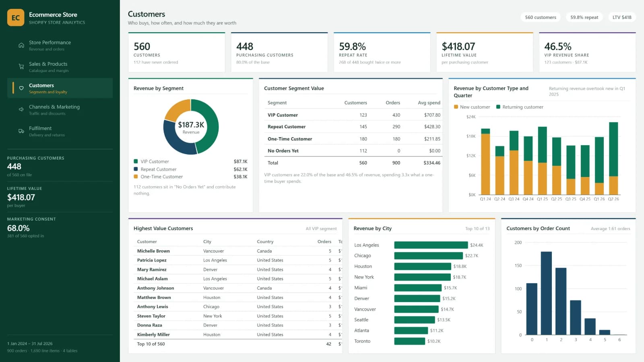Click the New customer legend swatch
Viewport: 644px width, 362px height.
pos(456,107)
